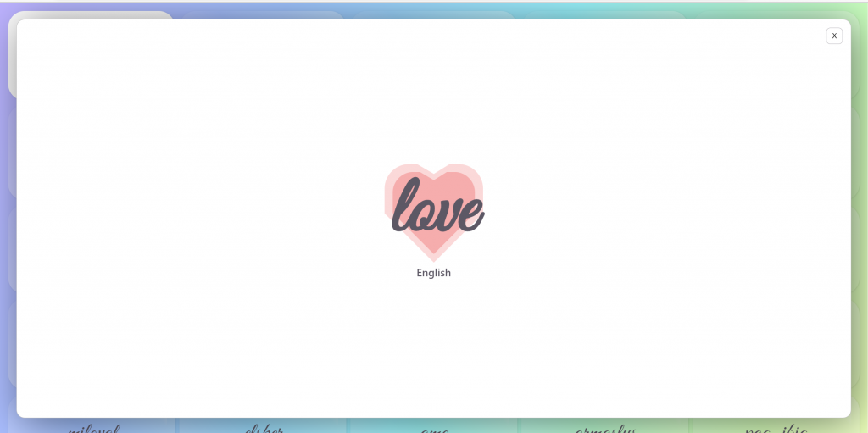The image size is (868, 433).
Task: Select the "English" label under the heart
Action: coord(433,273)
